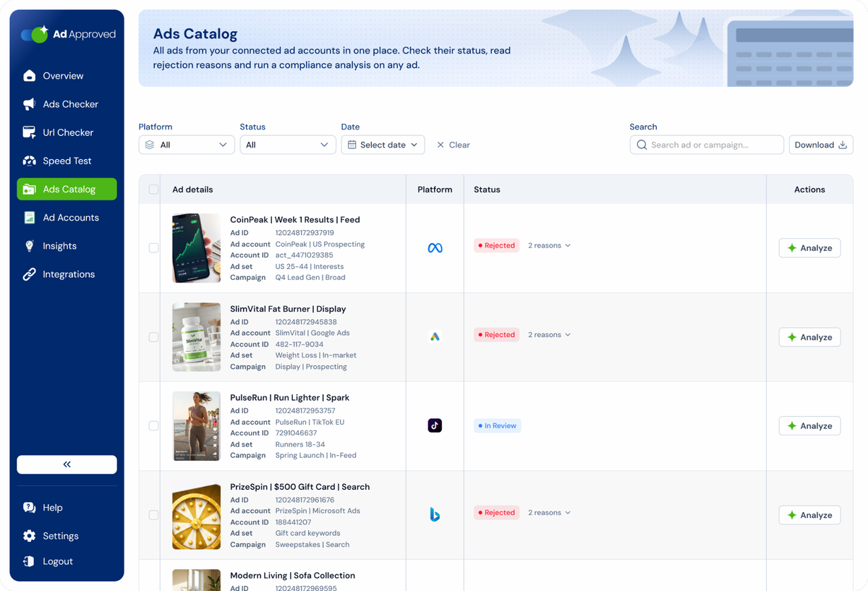Open the PrizeSpin wheel thumbnail

coord(196,515)
